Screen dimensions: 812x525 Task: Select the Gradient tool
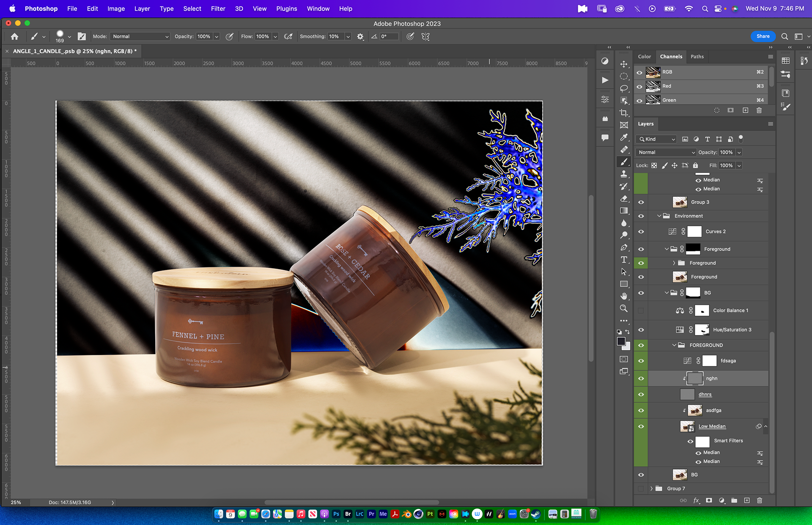(x=624, y=211)
